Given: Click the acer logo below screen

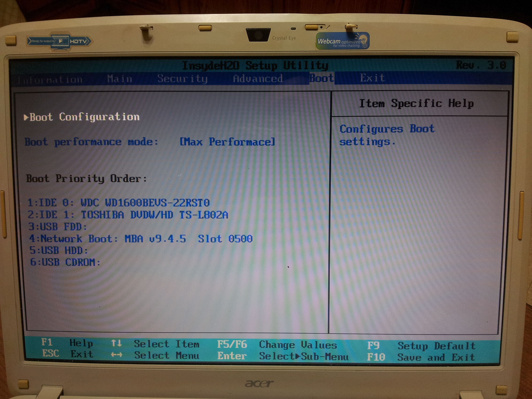Looking at the screenshot, I should pos(259,383).
